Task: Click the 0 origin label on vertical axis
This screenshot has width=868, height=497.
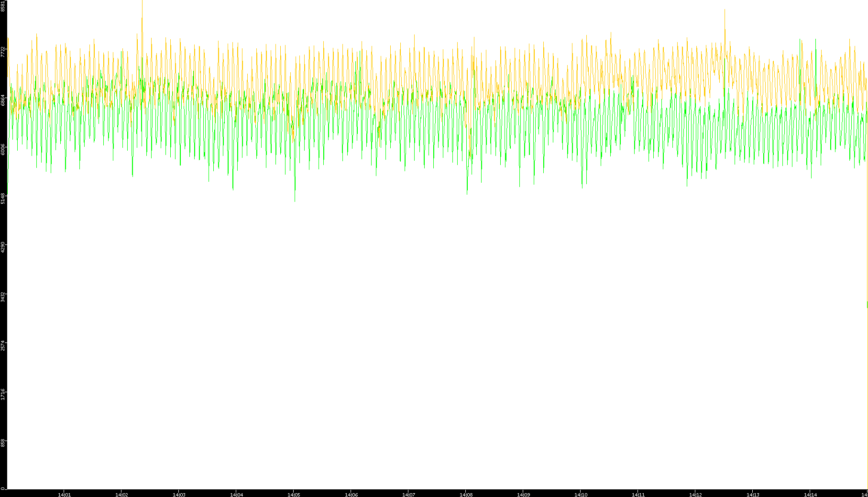Action: pyautogui.click(x=3, y=488)
